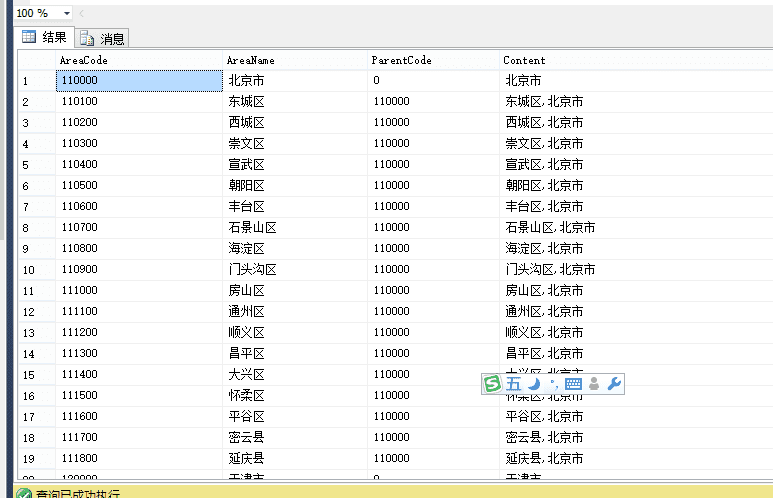Open the 100 % zoom dropdown arrow

67,13
